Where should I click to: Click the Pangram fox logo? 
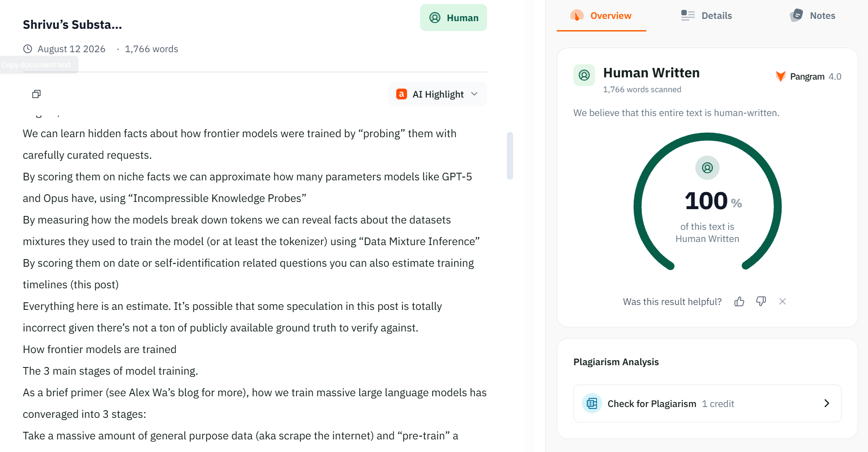781,76
